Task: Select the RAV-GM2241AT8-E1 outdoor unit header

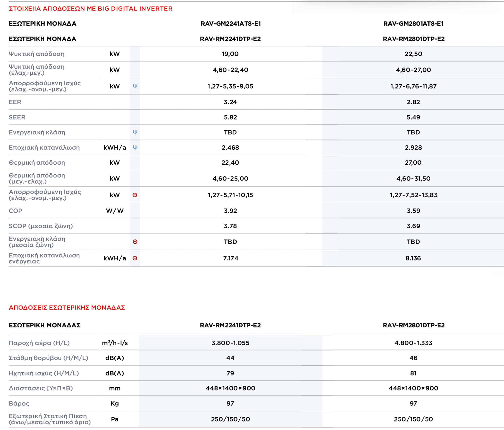Action: [x=230, y=23]
